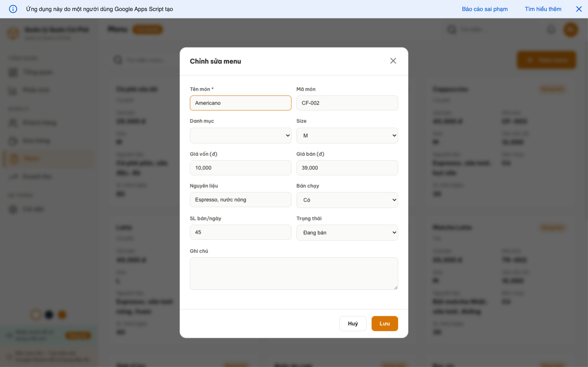Click the Báo cáo sai phạm link

coord(484,9)
